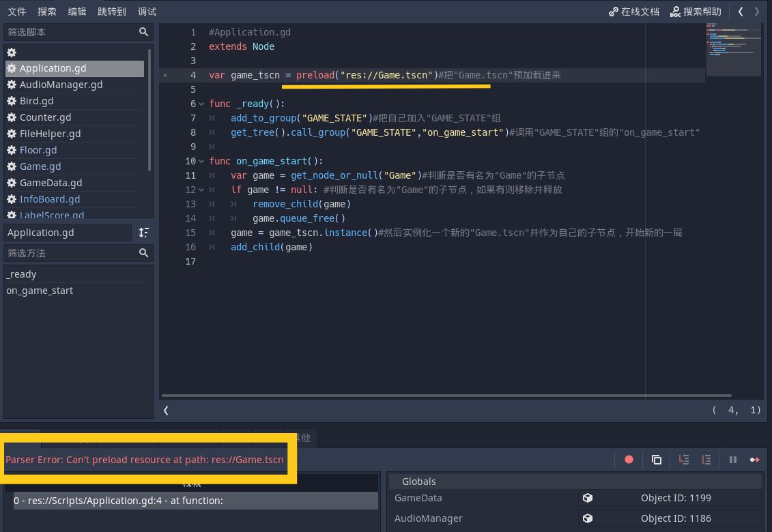Viewport: 772px width, 532px height.
Task: Click the gear icon beside Floor.gd
Action: click(12, 150)
